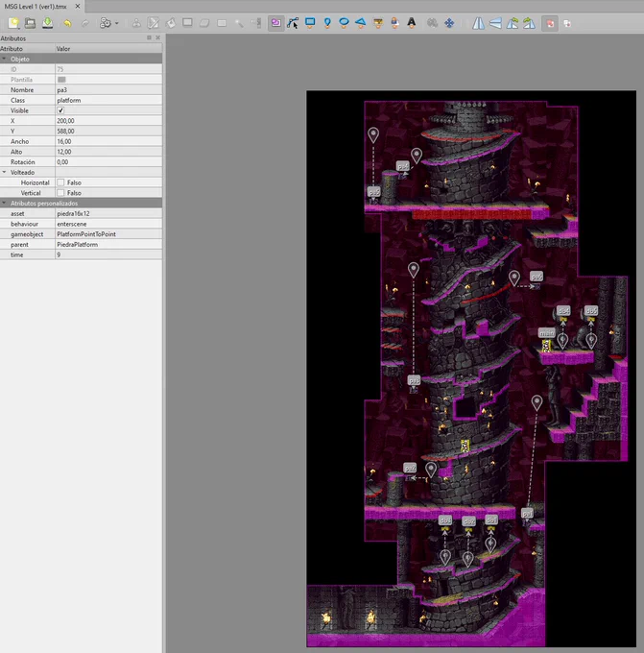This screenshot has width=644, height=653.
Task: Collapse Atributos personalizados section
Action: 4,203
